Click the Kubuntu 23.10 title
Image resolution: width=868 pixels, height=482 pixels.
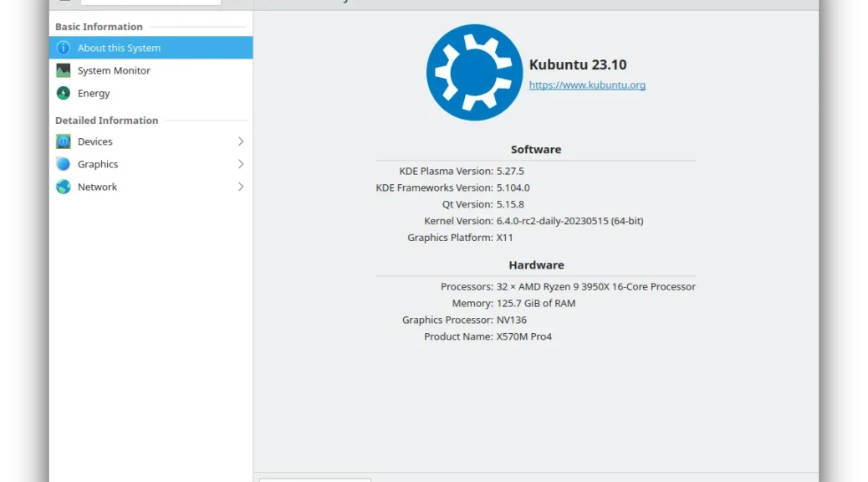coord(578,64)
